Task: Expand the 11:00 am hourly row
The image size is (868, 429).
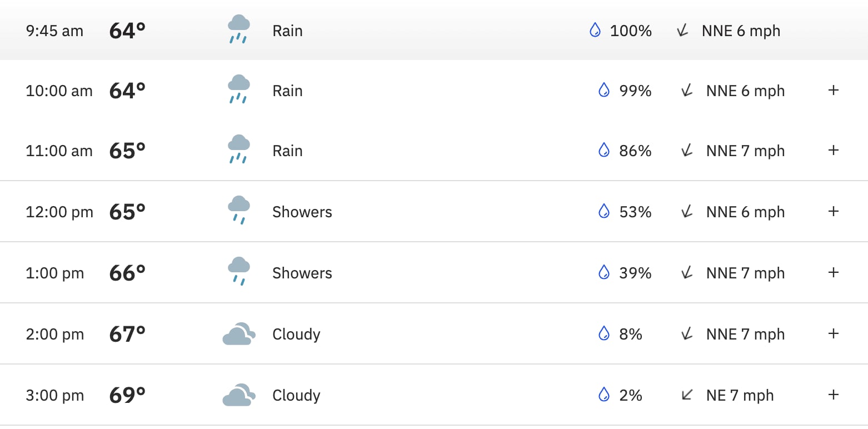Action: (x=833, y=150)
